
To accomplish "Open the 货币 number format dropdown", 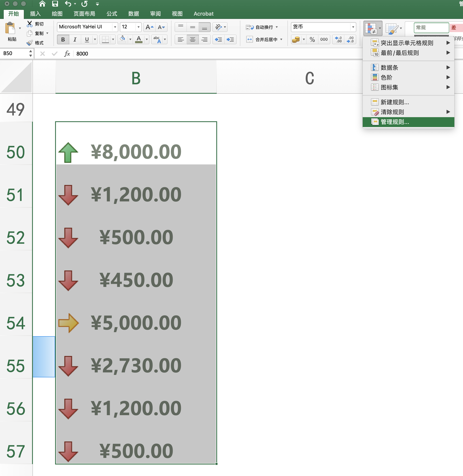I will [353, 27].
